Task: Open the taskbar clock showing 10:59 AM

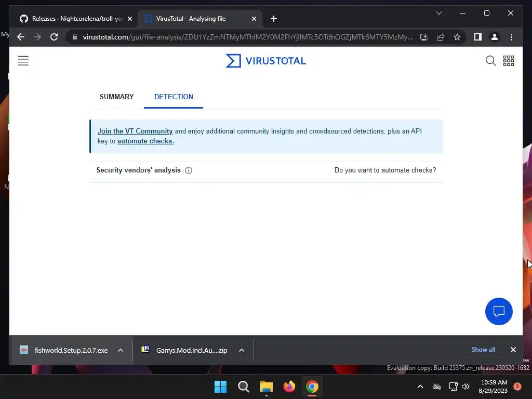Action: (x=494, y=387)
